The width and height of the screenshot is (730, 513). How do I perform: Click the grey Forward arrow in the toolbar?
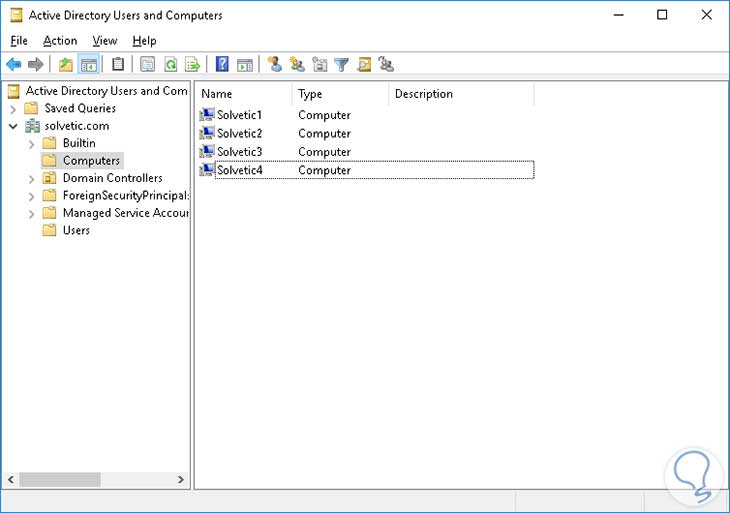tap(36, 64)
